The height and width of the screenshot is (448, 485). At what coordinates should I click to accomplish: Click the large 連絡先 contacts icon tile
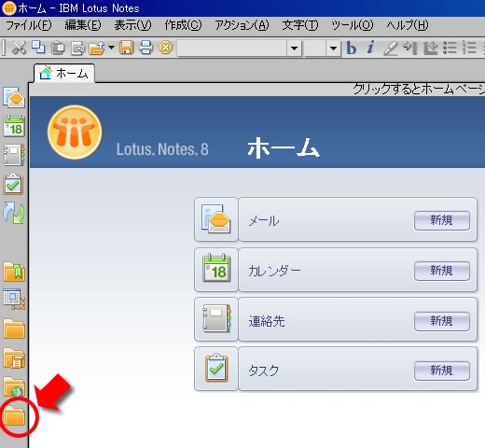click(216, 319)
